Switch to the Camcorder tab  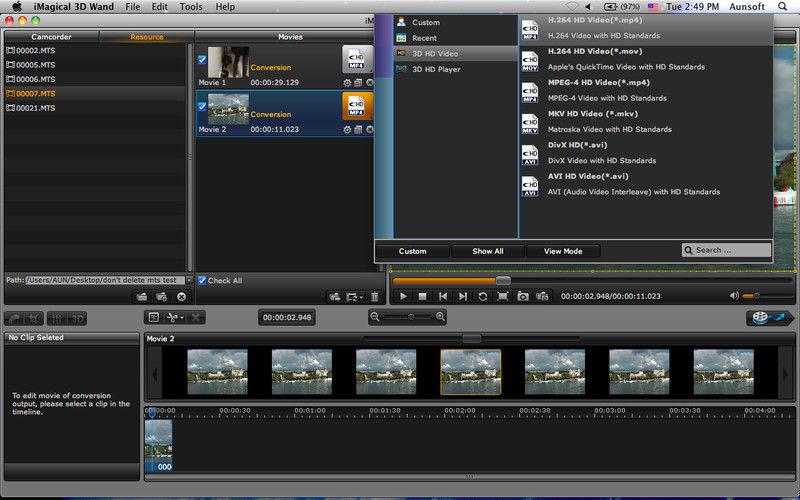(51, 37)
